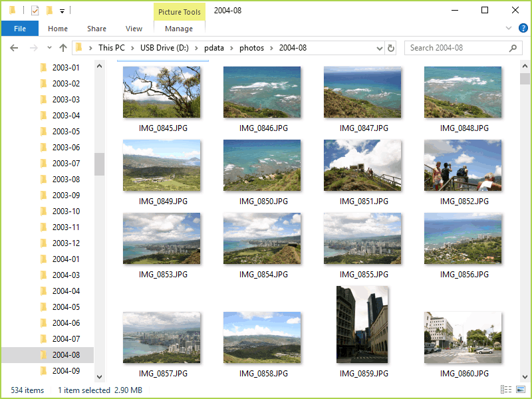Image resolution: width=532 pixels, height=399 pixels.
Task: Open Customize Quick Access Toolbar dropdown
Action: coord(62,11)
